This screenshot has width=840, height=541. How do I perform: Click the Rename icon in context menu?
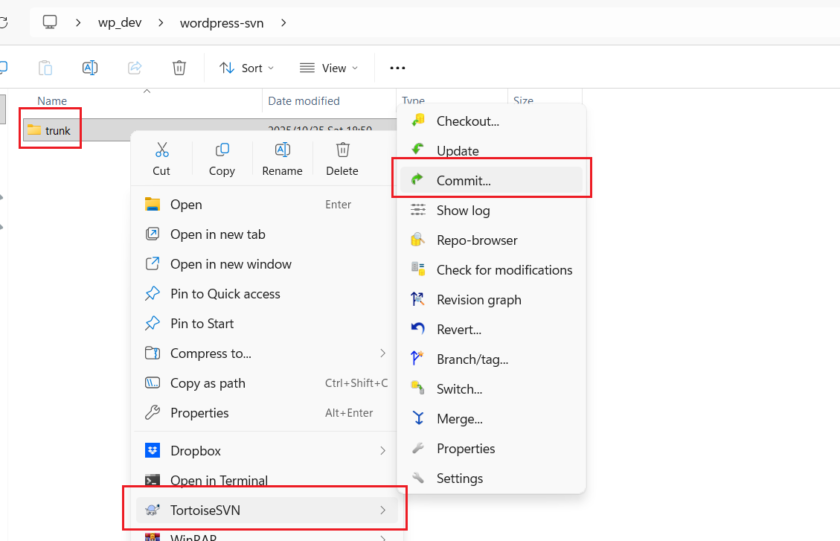[x=282, y=150]
